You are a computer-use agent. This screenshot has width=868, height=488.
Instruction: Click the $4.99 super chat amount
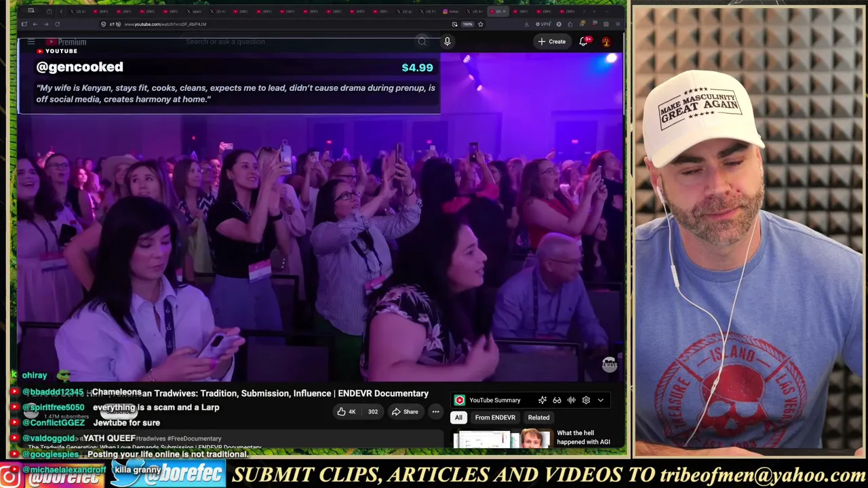417,68
